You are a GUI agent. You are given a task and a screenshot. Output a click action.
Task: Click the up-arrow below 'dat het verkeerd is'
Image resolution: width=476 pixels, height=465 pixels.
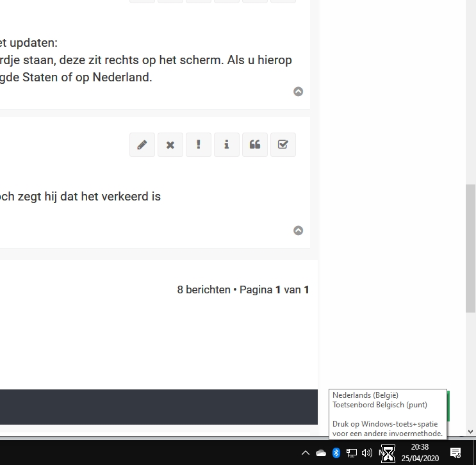[298, 231]
